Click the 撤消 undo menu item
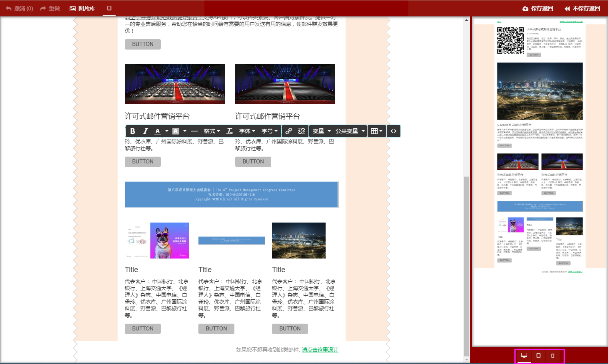The height and width of the screenshot is (364, 608). [x=20, y=8]
